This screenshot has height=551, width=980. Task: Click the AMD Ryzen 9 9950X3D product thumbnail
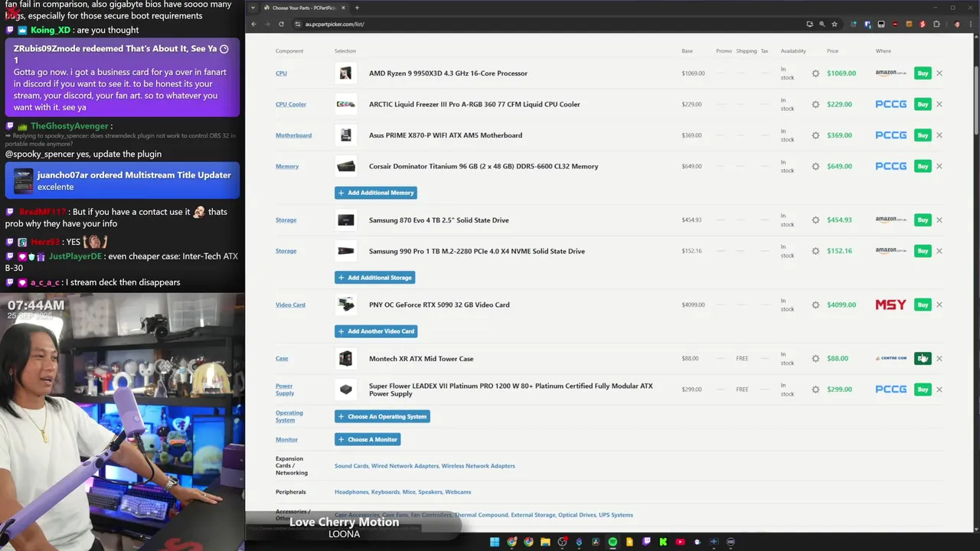346,73
